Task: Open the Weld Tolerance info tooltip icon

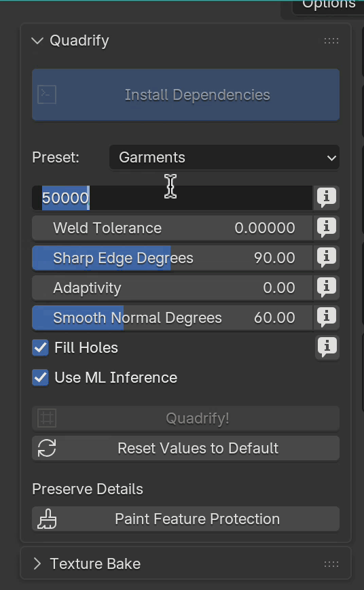Action: click(x=327, y=228)
